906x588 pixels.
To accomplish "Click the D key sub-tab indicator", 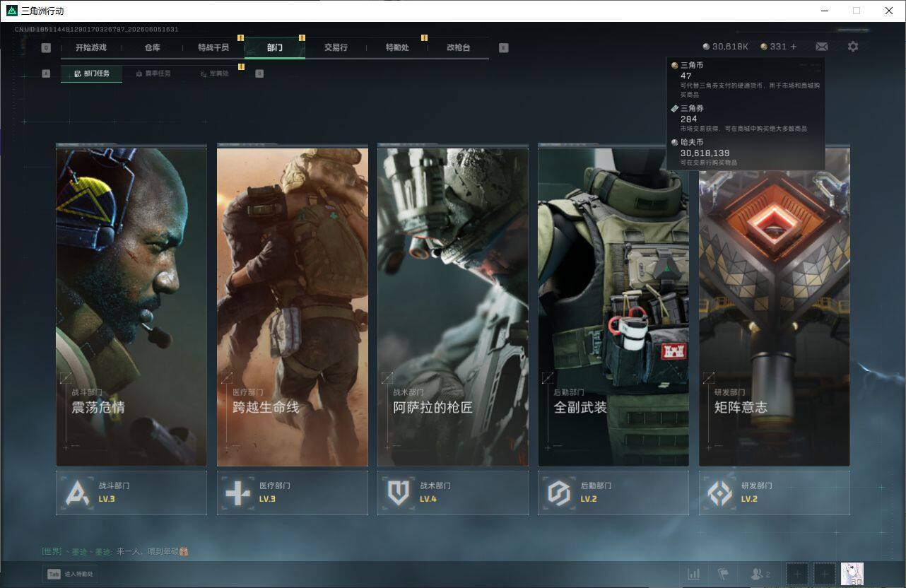I will [x=259, y=73].
